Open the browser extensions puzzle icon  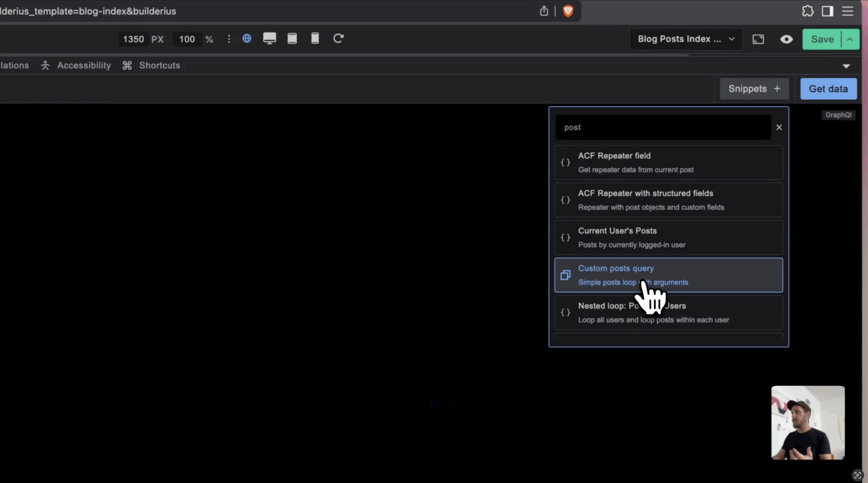click(808, 11)
